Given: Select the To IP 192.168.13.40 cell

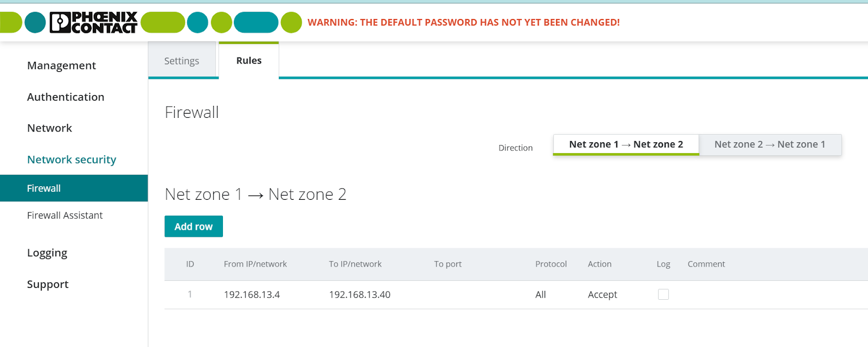Looking at the screenshot, I should 360,294.
